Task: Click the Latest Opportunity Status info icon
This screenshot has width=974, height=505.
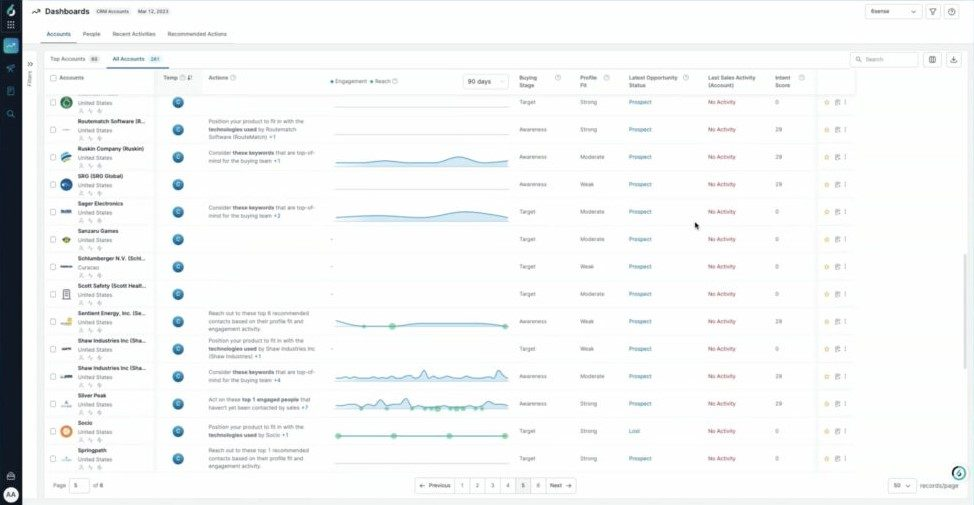Action: coord(686,78)
